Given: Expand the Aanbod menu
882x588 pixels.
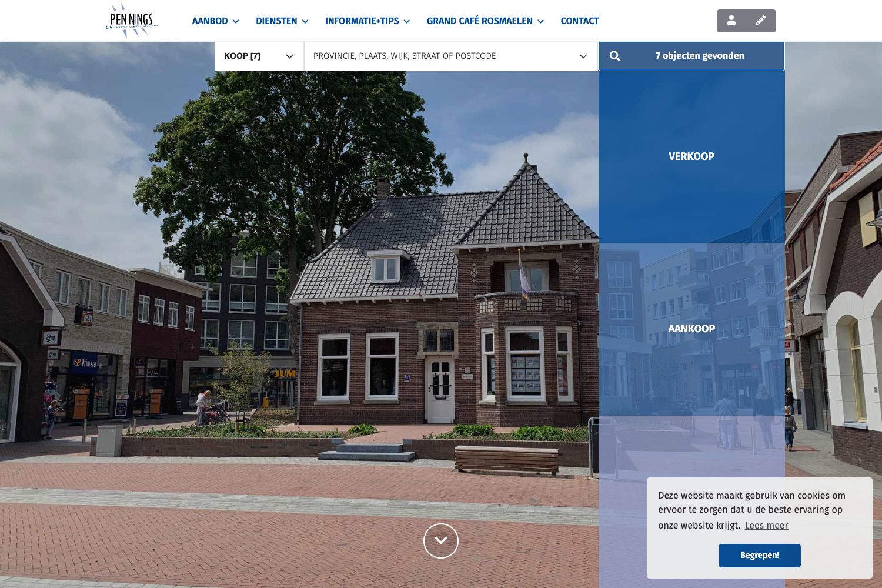Looking at the screenshot, I should [215, 21].
